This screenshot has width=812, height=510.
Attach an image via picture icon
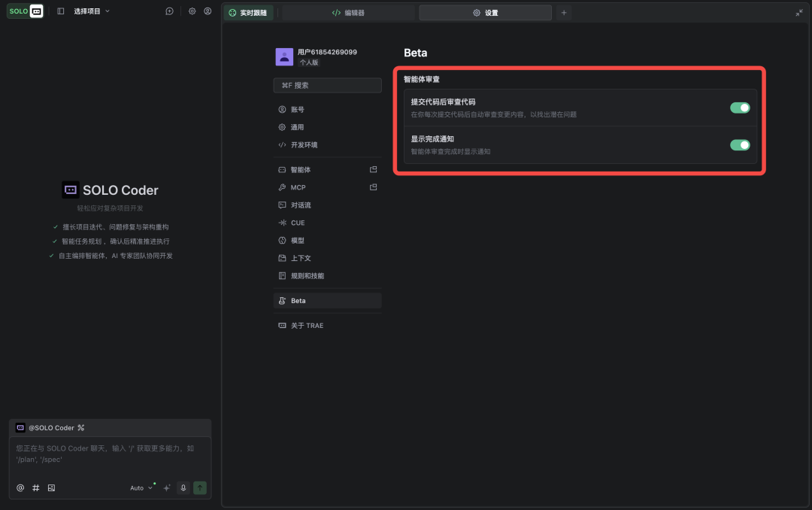tap(51, 487)
